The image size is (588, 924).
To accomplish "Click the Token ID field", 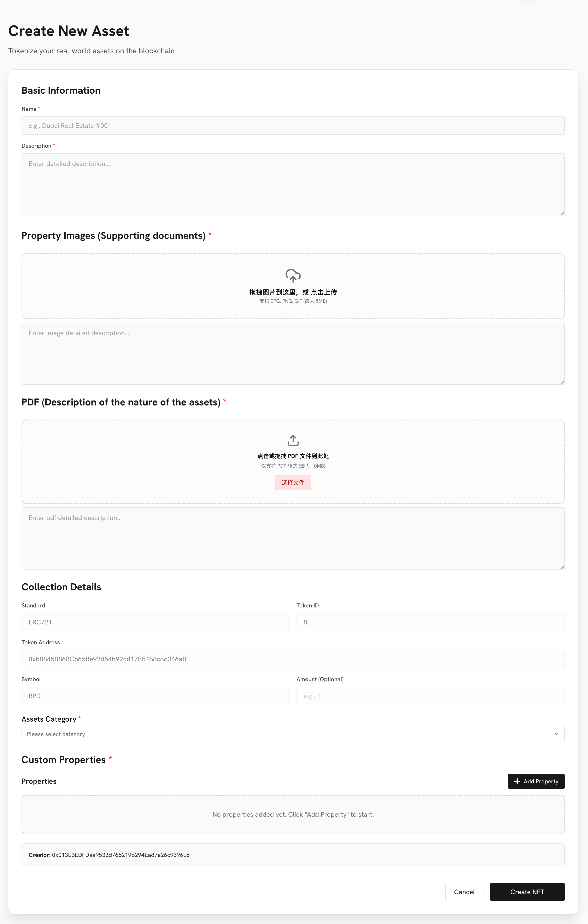I will click(x=430, y=622).
